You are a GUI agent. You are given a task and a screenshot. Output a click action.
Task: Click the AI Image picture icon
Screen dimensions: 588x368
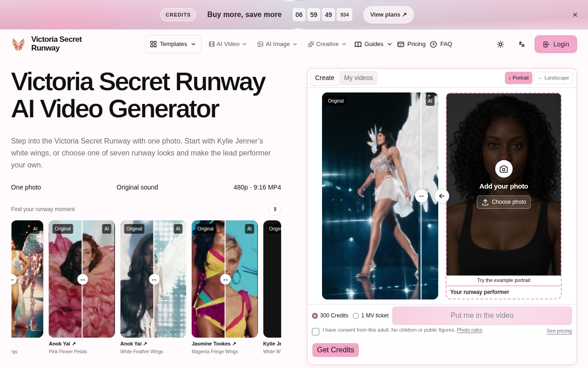pos(260,44)
